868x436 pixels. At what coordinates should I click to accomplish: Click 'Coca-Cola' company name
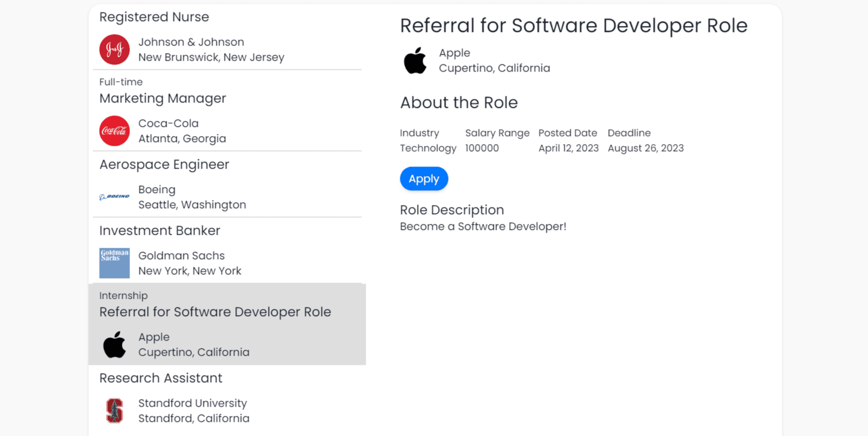coord(169,123)
